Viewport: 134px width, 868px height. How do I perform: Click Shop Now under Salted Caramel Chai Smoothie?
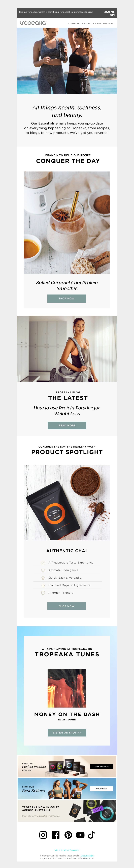[x=66, y=298]
